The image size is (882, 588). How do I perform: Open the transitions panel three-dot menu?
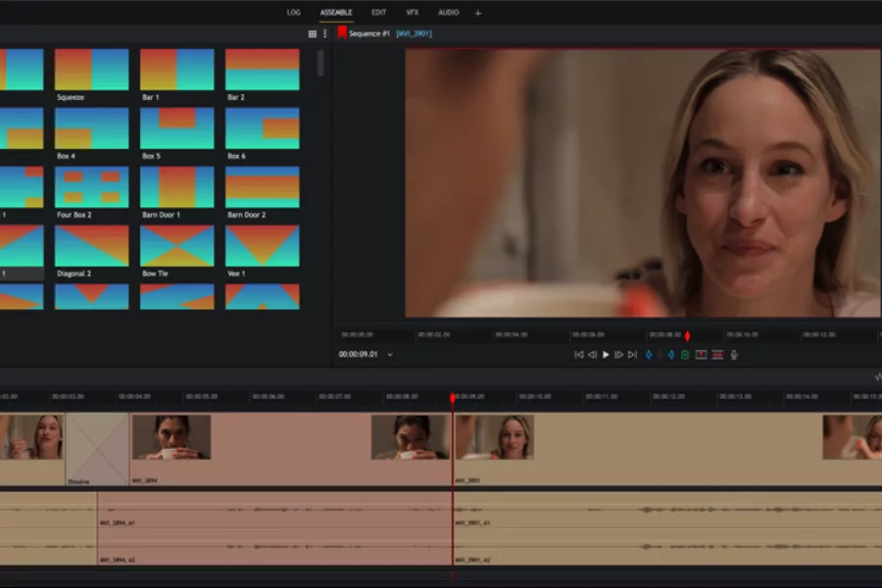(325, 33)
